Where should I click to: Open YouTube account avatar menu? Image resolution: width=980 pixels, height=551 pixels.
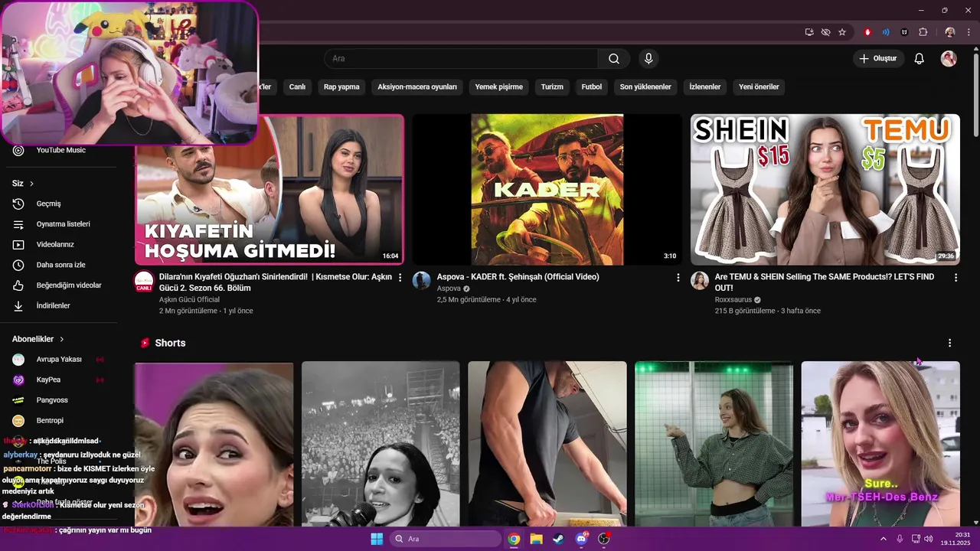click(x=949, y=59)
